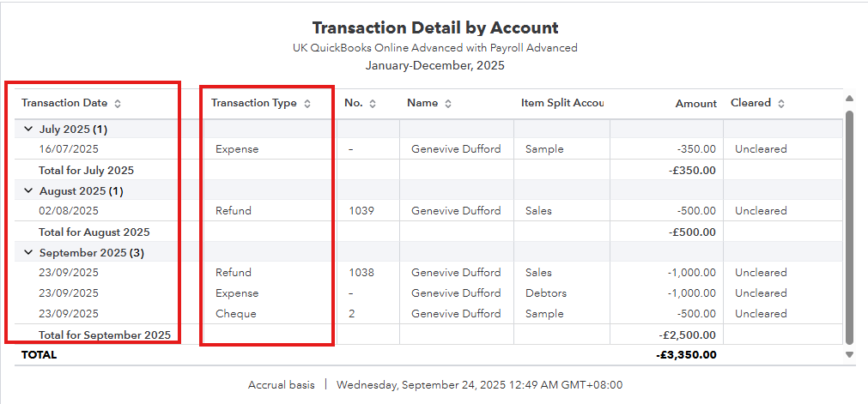Click the Cleared column sort icon
This screenshot has height=404, width=868.
tap(781, 104)
